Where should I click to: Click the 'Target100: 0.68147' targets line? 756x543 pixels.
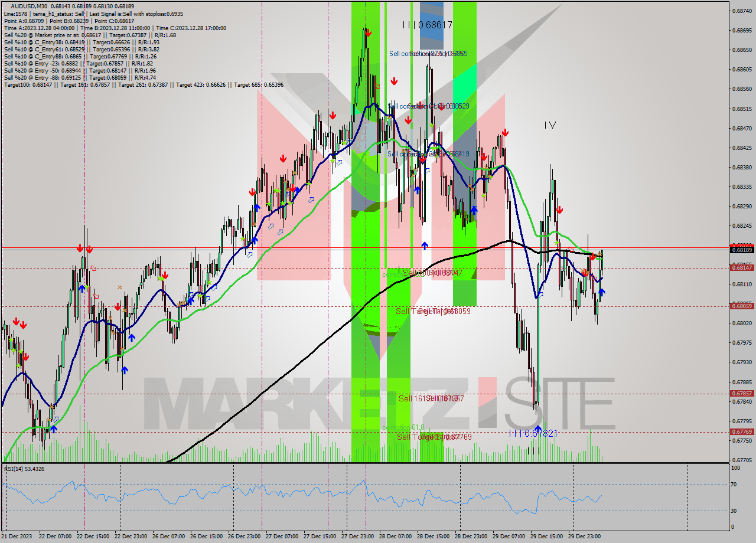tap(144, 84)
